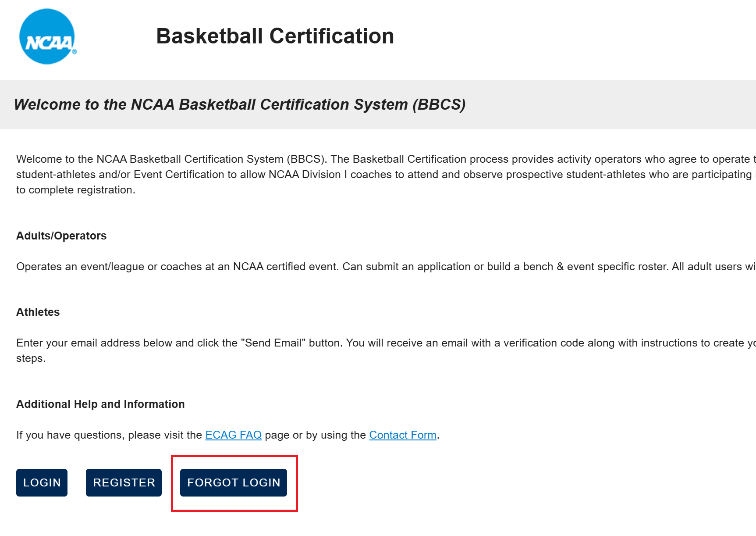This screenshot has width=756, height=536.
Task: Click the Additional Help and Information heading
Action: (x=100, y=404)
